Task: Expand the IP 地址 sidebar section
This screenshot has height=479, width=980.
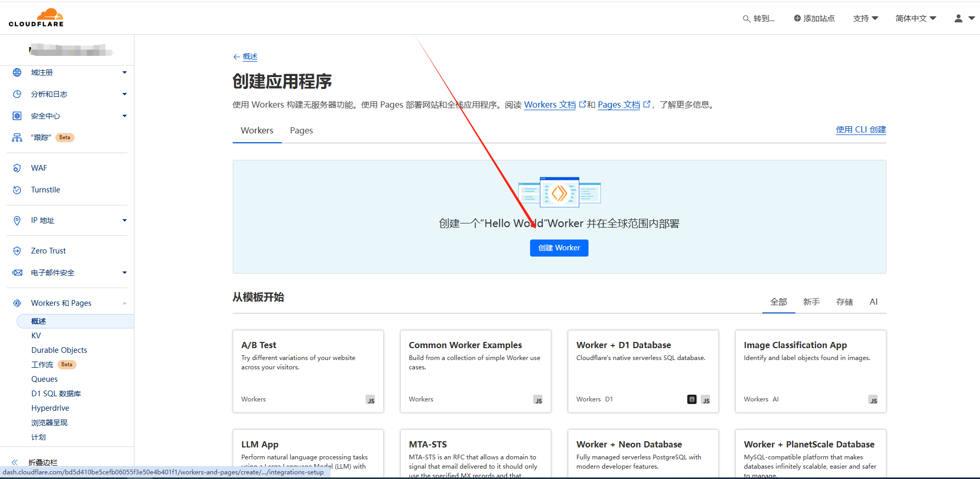Action: click(x=125, y=220)
